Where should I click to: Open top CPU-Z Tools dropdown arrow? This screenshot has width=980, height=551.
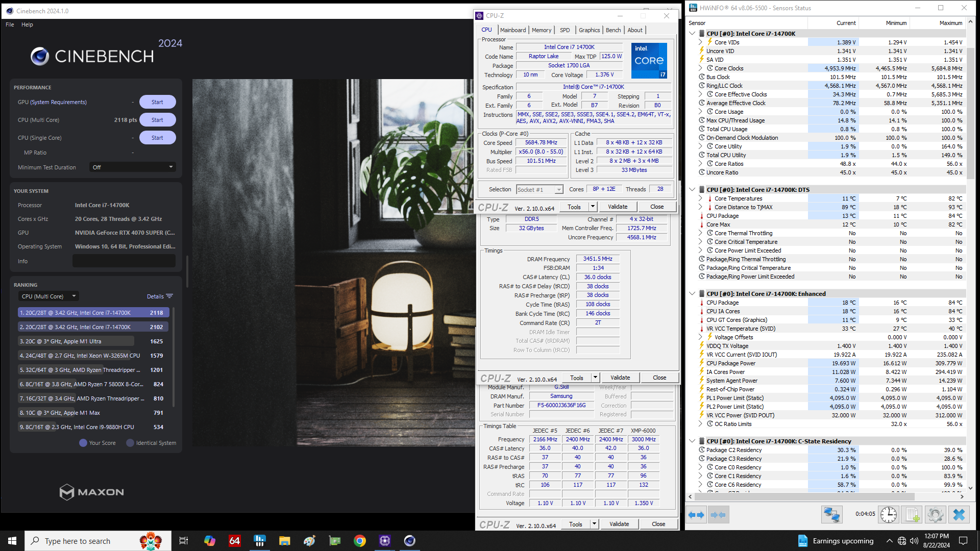coord(593,207)
